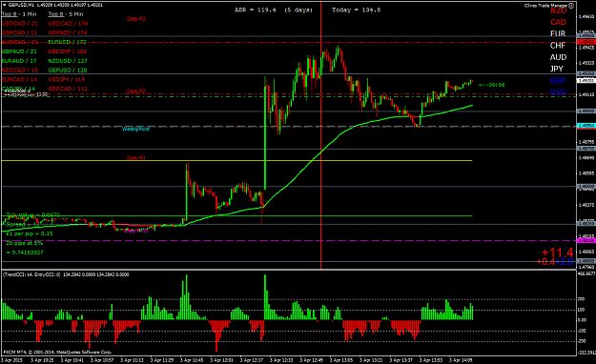This screenshot has height=364, width=596.
Task: Click 'EURAUD / 17' entry
Action: [19, 61]
